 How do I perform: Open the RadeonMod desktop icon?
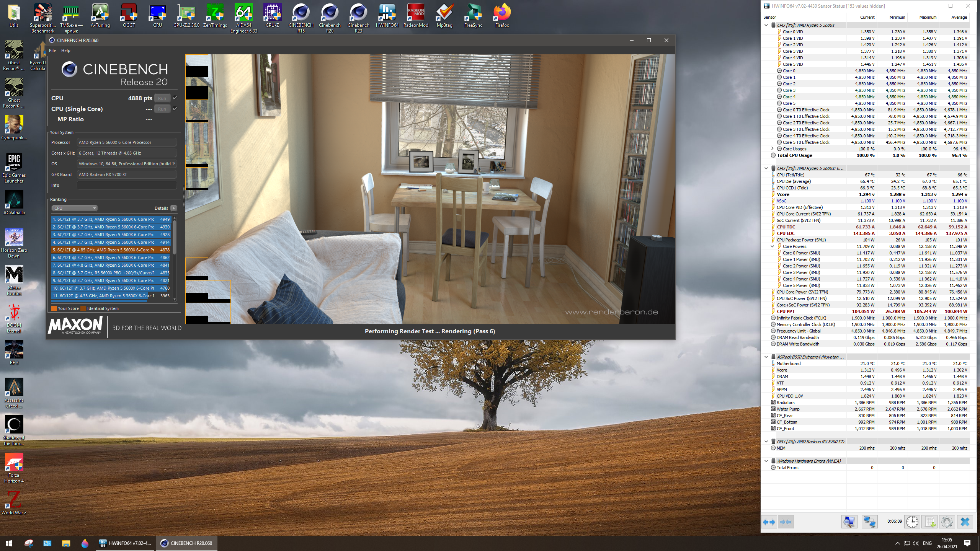click(x=416, y=15)
